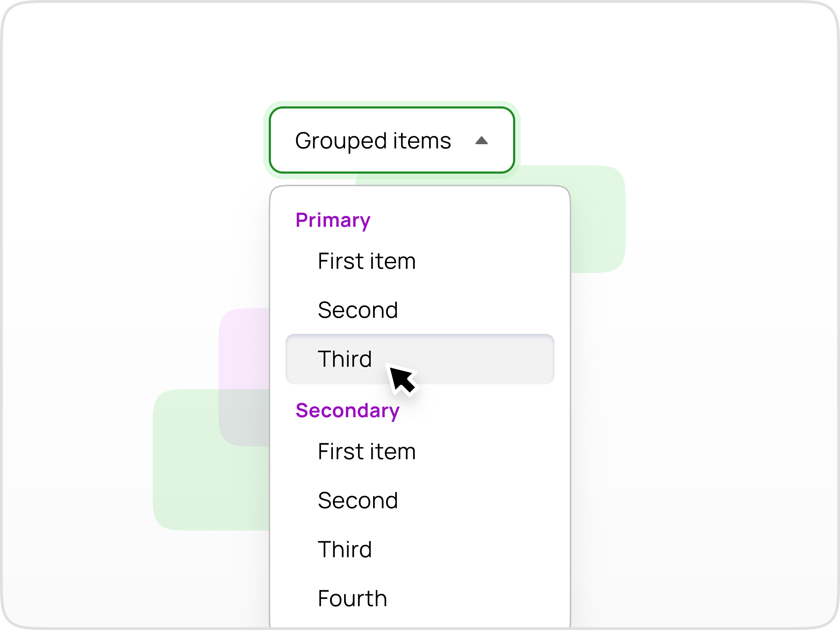Image resolution: width=840 pixels, height=630 pixels.
Task: Pick Fourth from the Secondary group
Action: 352,598
